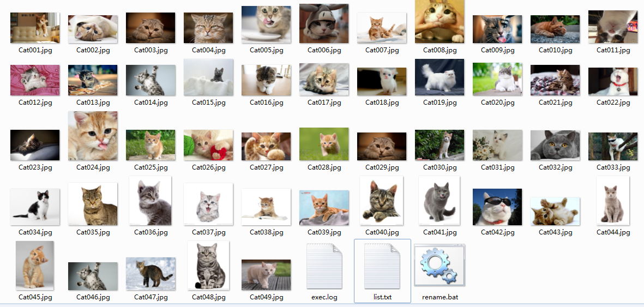Click the Cat042.jpg sunglasses cat thumbnail

coord(497,207)
